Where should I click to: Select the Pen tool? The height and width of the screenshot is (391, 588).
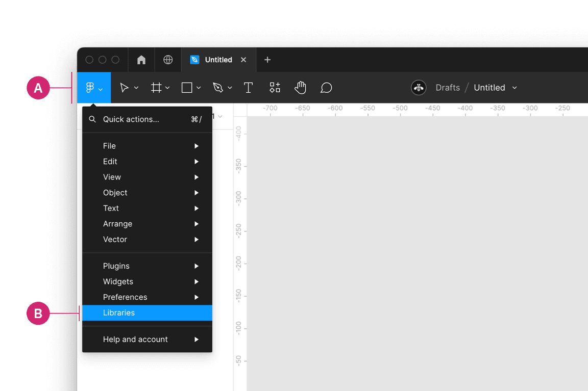[218, 88]
